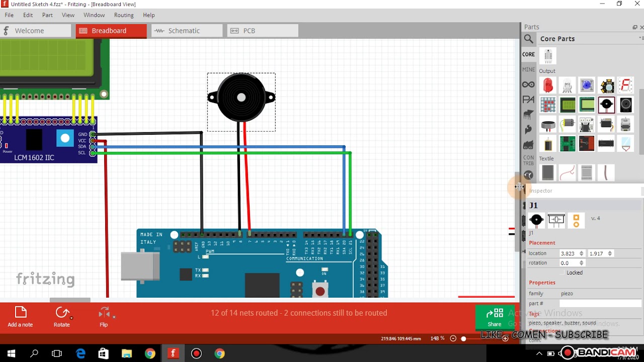Pick the star power LED part
The width and height of the screenshot is (644, 362).
pos(606,85)
